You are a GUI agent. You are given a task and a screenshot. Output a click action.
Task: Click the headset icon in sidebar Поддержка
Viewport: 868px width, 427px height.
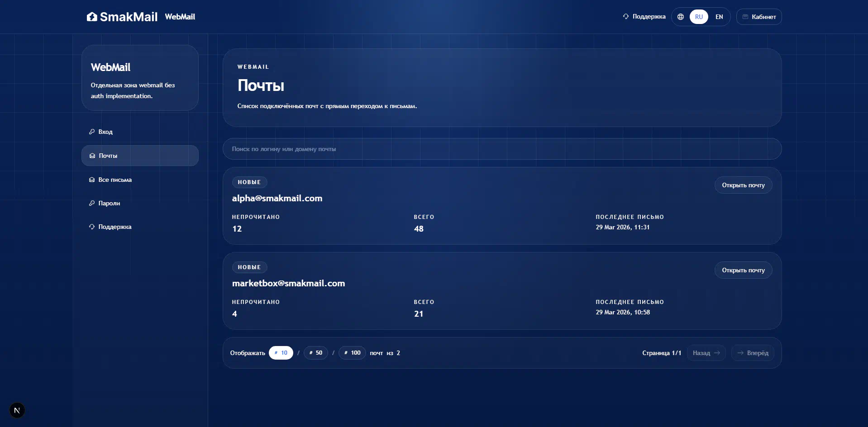coord(92,227)
